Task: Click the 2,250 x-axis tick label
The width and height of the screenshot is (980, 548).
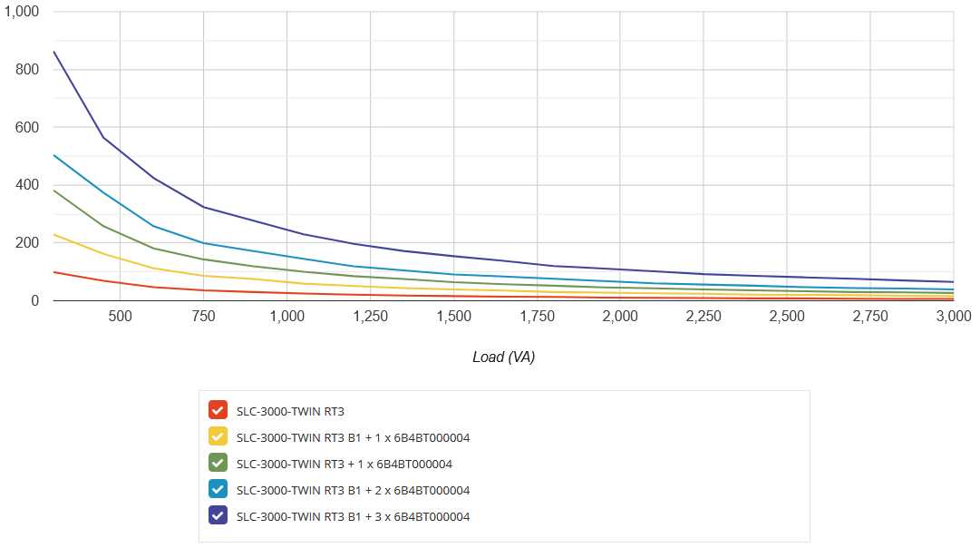Action: [703, 317]
